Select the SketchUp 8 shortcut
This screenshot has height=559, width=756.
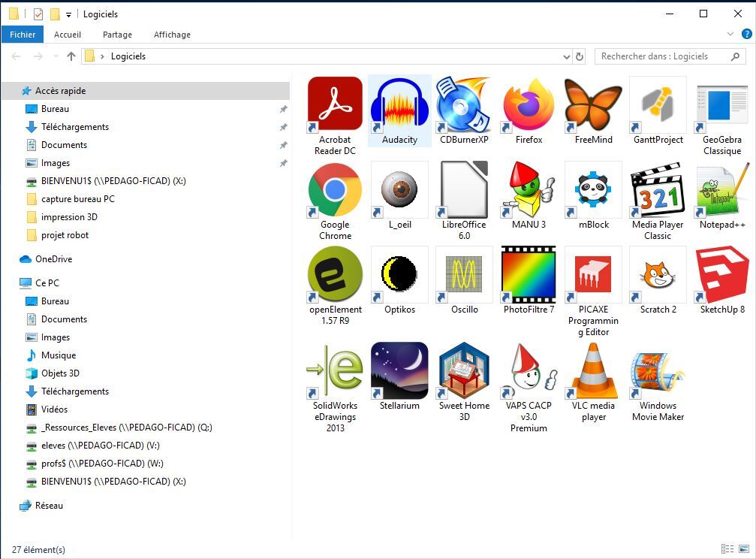coord(721,275)
